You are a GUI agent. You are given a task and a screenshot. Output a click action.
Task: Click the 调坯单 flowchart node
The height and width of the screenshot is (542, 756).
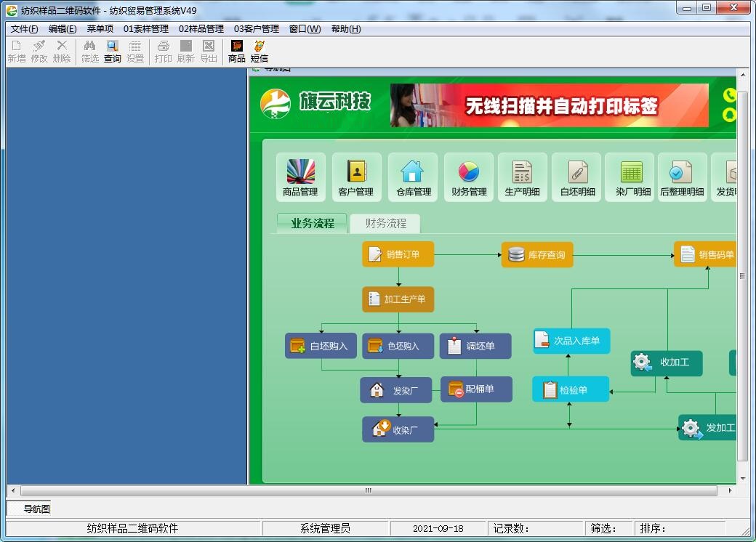[x=475, y=346]
